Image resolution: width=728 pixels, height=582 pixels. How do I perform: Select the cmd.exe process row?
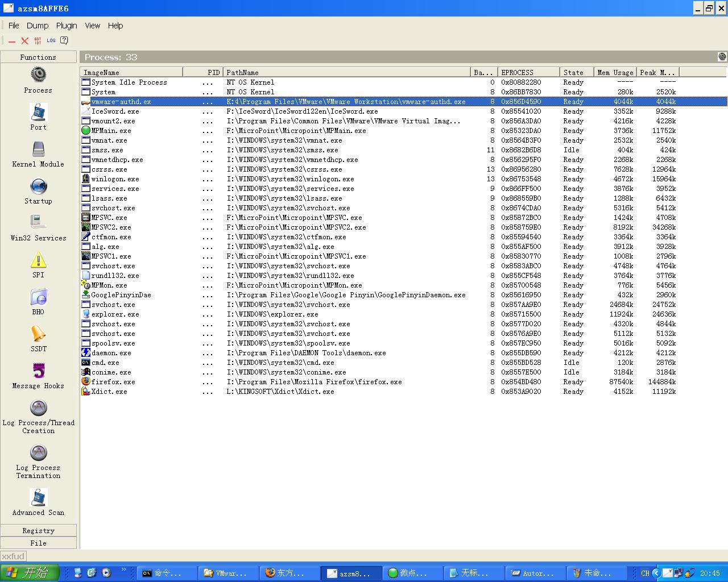pos(404,363)
